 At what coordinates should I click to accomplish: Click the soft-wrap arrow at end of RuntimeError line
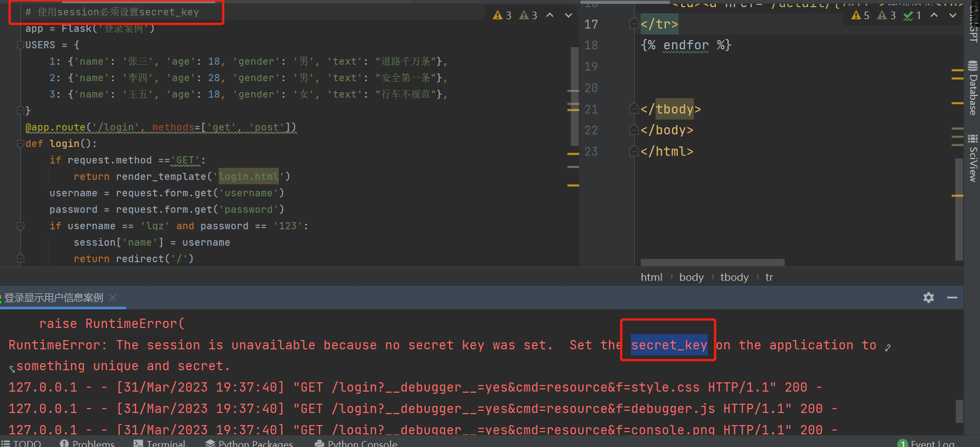click(888, 347)
